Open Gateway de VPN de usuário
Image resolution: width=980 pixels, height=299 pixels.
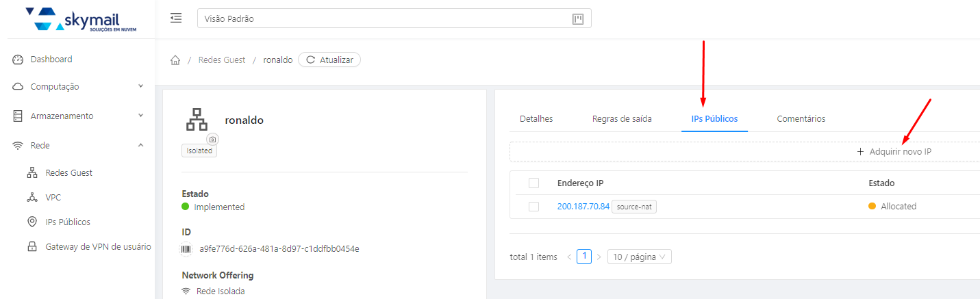click(97, 246)
